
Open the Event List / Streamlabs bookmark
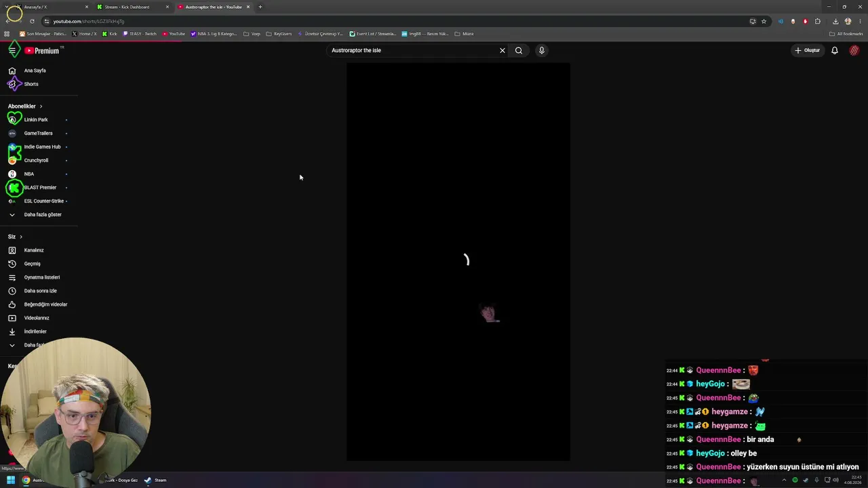coord(373,34)
